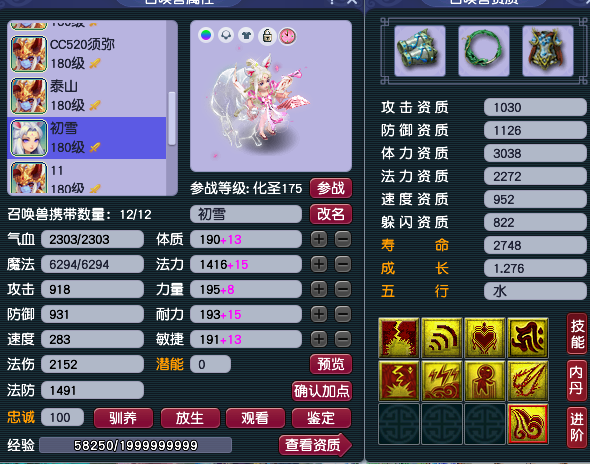Click the pet name field 初雪
The width and height of the screenshot is (590, 464).
pyautogui.click(x=246, y=214)
